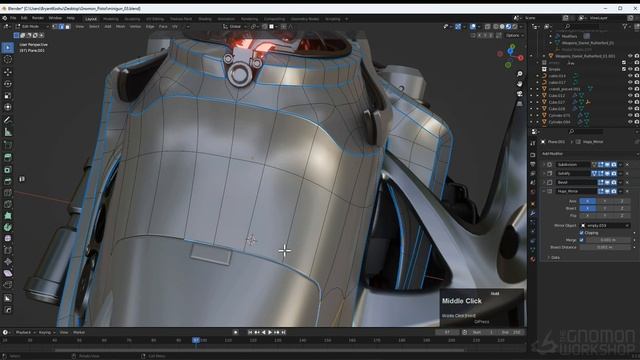Click the current frame marker on timeline
The width and height of the screenshot is (640, 360).
point(196,340)
